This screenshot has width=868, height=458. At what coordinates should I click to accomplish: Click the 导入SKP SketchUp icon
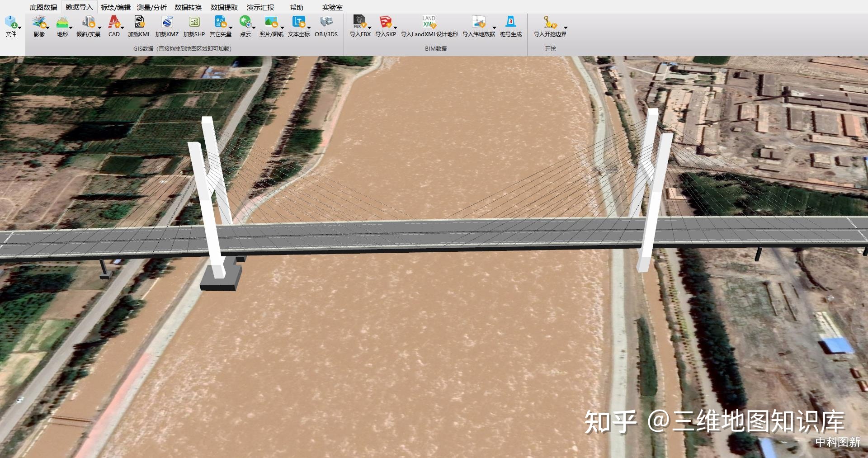385,22
